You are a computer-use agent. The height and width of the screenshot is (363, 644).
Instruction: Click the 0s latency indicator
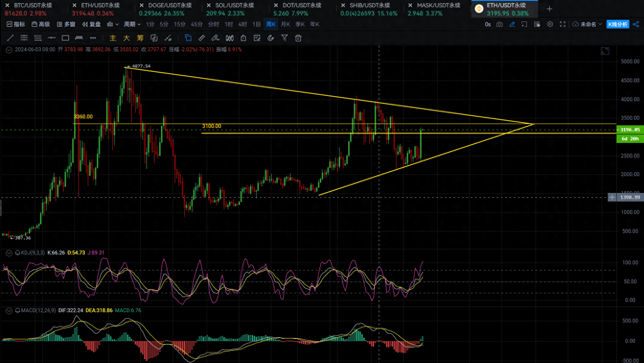point(488,24)
